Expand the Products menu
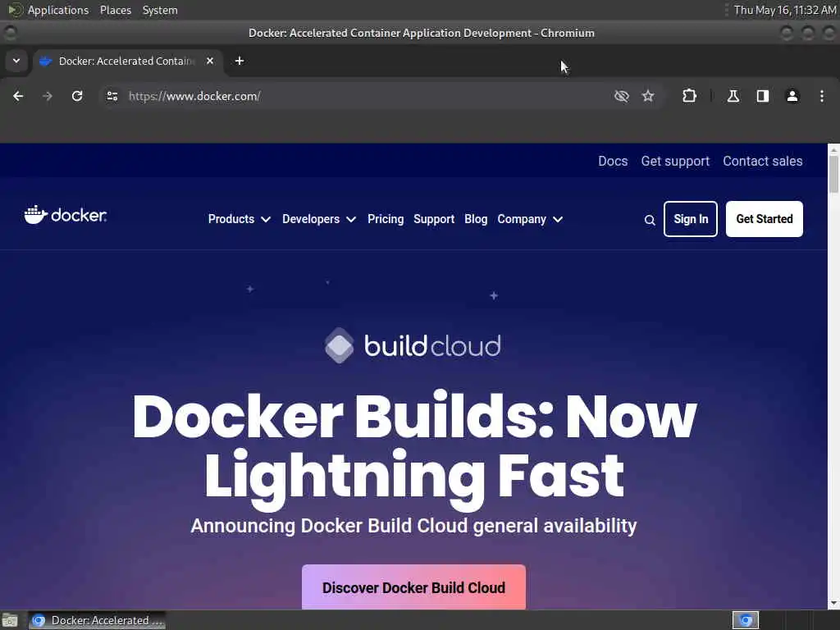 [239, 219]
